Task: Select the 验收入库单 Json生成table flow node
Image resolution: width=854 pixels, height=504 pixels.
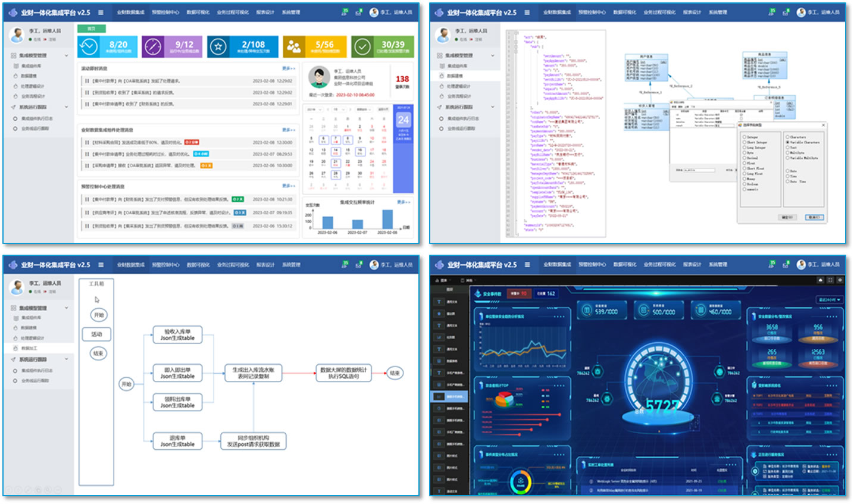Action: tap(177, 335)
